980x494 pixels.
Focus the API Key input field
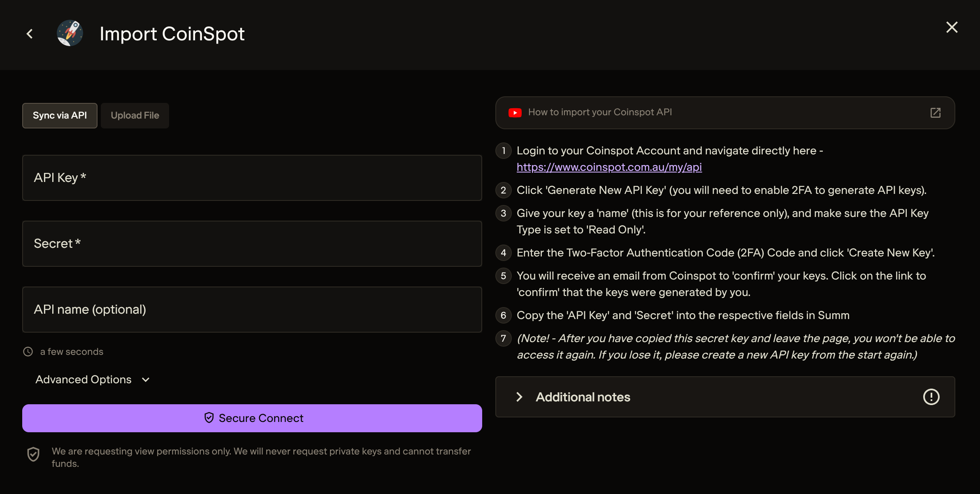point(252,178)
